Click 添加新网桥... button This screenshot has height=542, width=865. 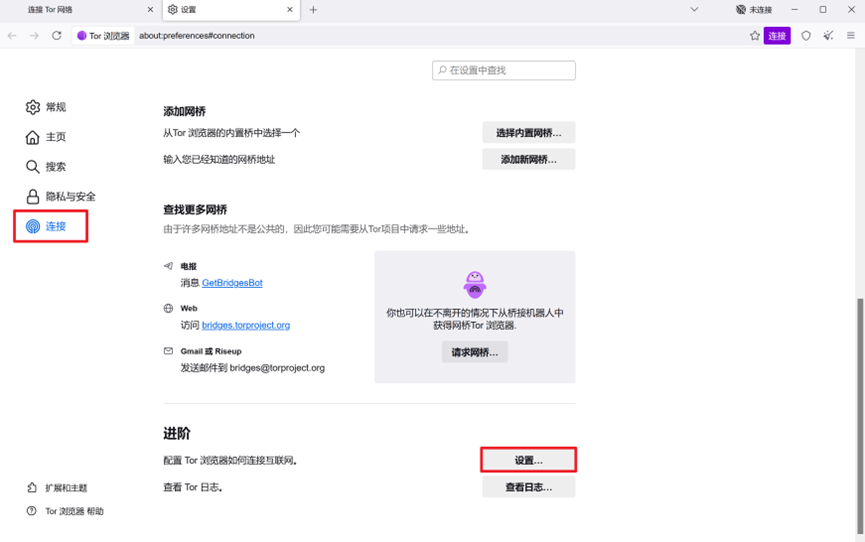click(x=528, y=160)
